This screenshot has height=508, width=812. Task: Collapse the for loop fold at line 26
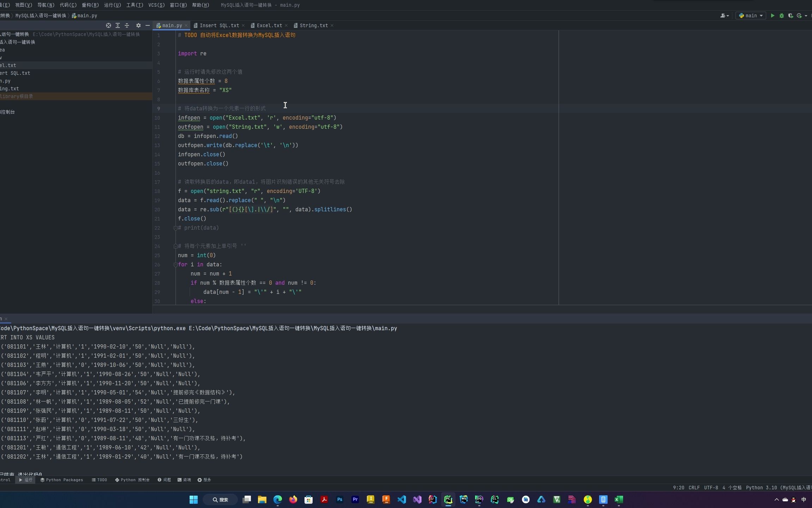coord(176,265)
